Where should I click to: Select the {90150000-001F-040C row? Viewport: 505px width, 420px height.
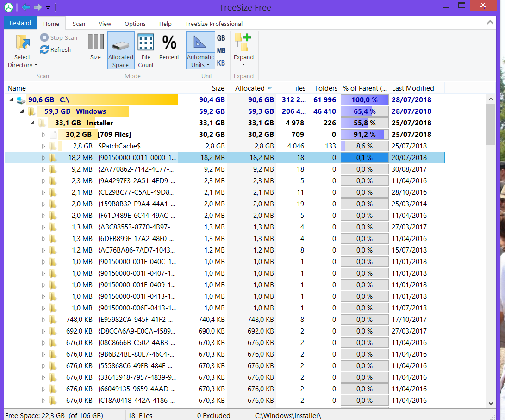[x=224, y=262]
